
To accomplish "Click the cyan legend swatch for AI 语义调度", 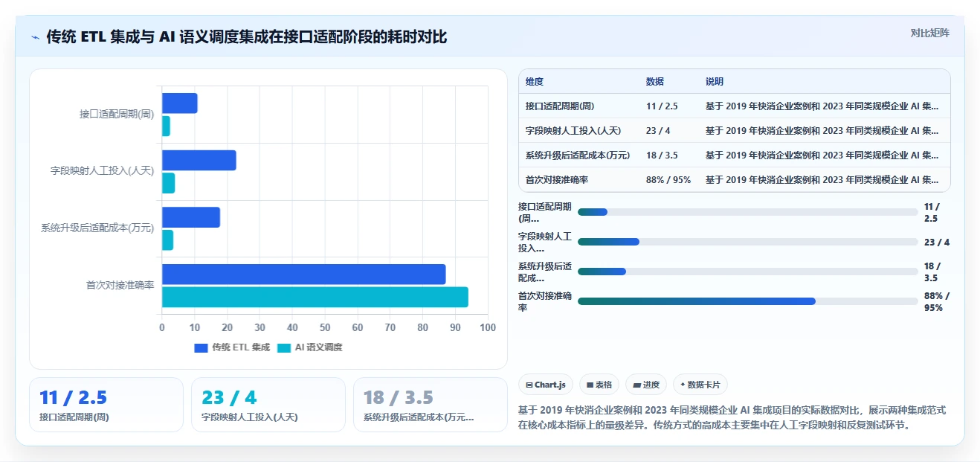I will (x=284, y=347).
